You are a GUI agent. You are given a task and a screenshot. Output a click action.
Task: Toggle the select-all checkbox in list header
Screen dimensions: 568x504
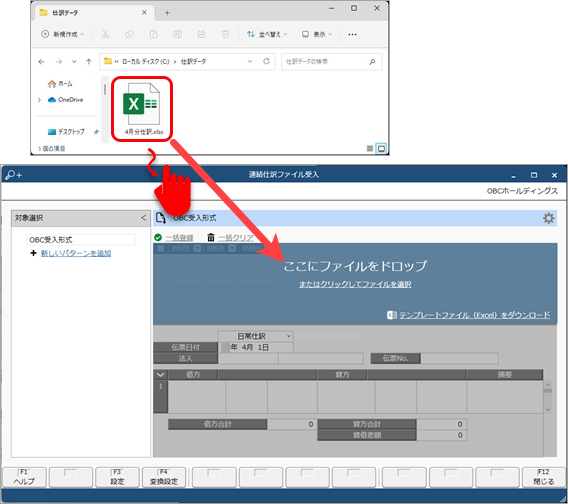pos(160,248)
